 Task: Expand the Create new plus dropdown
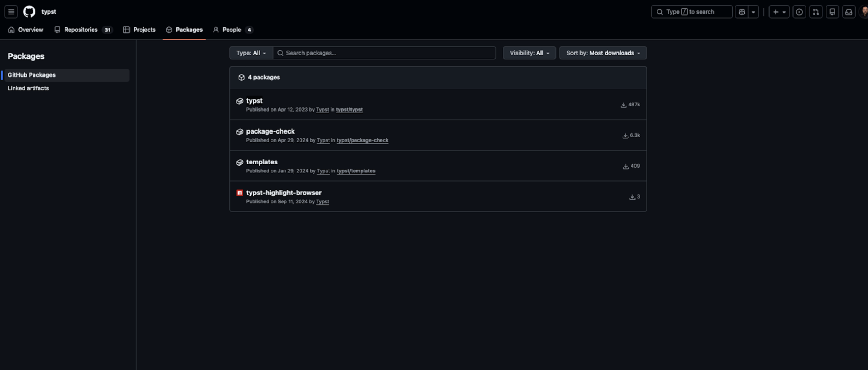(x=779, y=12)
